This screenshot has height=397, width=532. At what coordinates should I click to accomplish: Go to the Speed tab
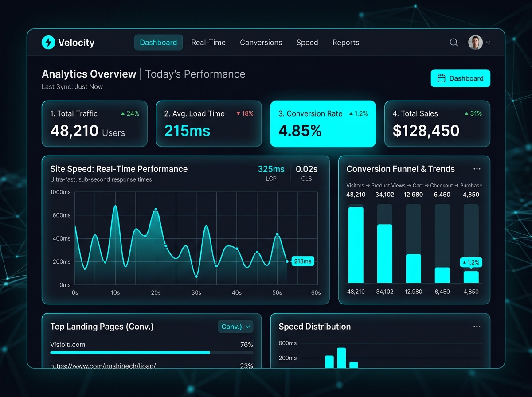point(307,43)
